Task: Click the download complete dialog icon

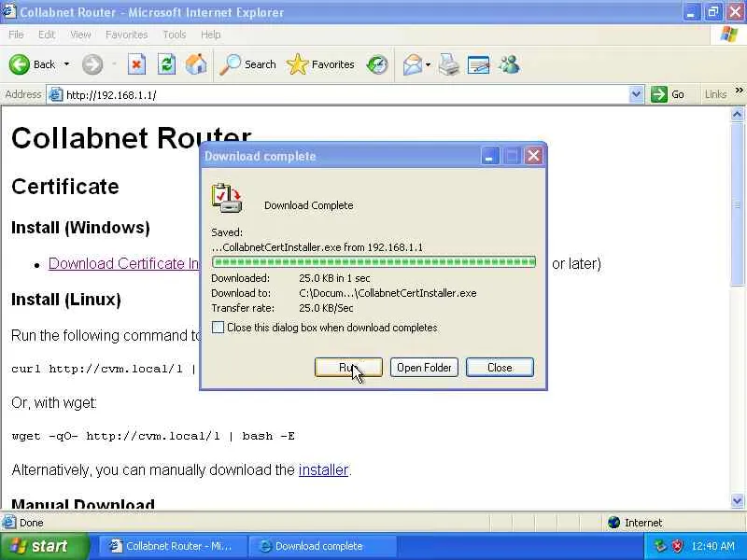Action: pyautogui.click(x=227, y=198)
